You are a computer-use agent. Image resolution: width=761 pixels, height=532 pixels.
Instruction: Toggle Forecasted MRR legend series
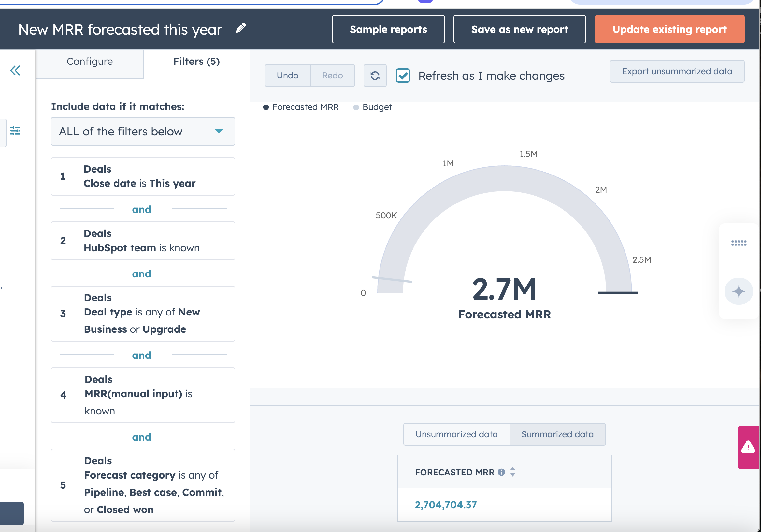pos(301,107)
